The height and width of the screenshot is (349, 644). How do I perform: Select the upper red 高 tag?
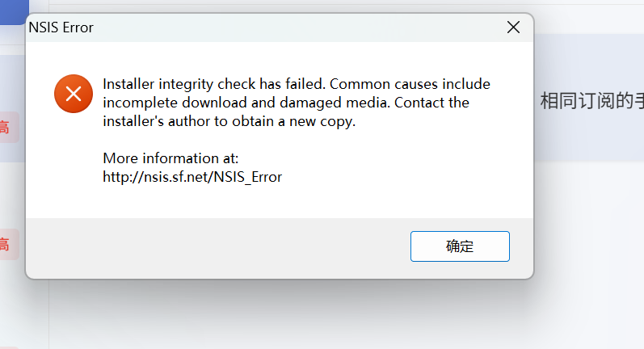coord(6,127)
